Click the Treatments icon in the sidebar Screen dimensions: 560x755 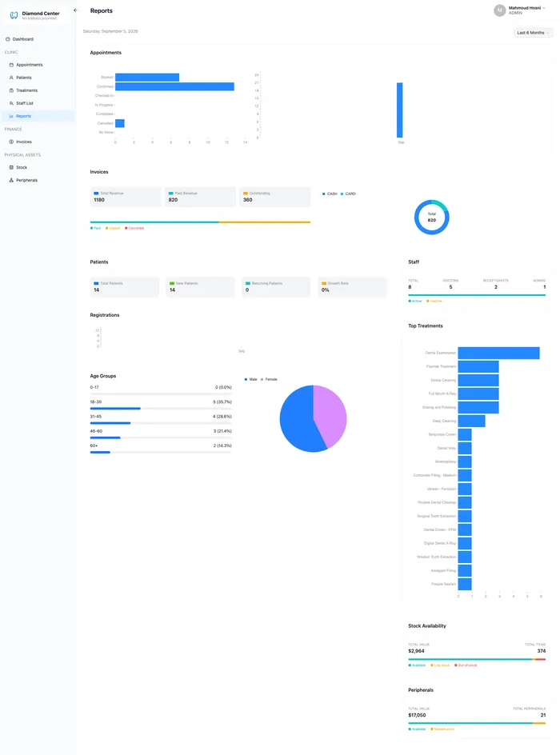(x=11, y=90)
